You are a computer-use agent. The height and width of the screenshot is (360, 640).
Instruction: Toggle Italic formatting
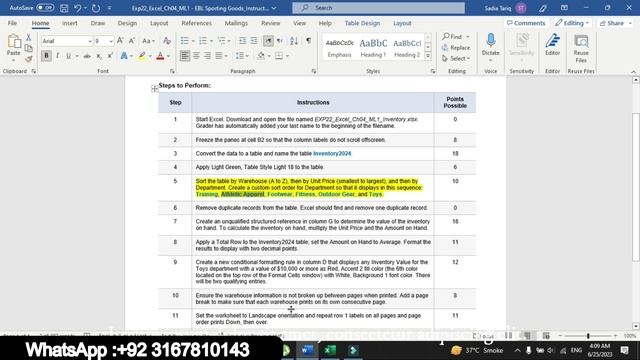[58, 56]
